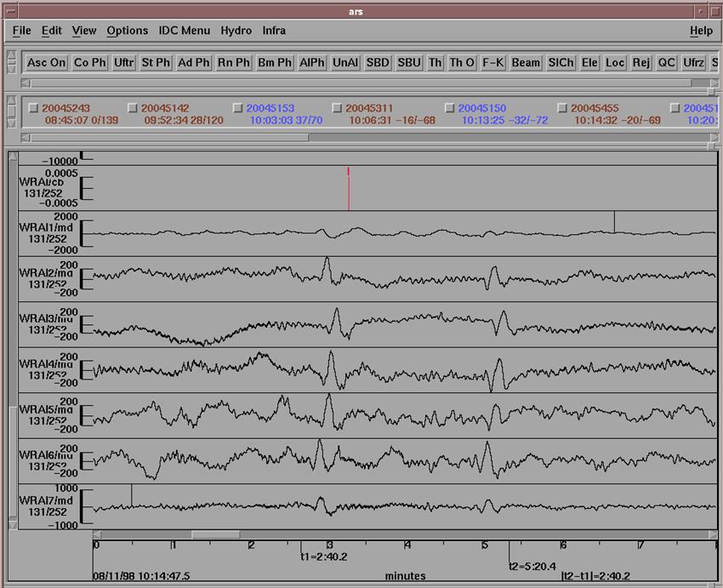Select the F-K analysis tool
The width and height of the screenshot is (723, 588).
tap(492, 62)
